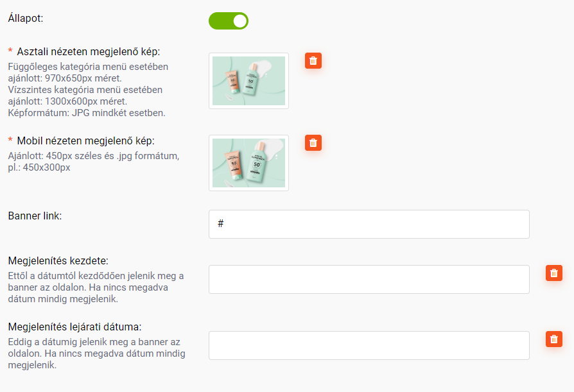This screenshot has width=574, height=392.
Task: Open the Megjelenítés lejárati dátuma date field
Action: click(x=369, y=346)
